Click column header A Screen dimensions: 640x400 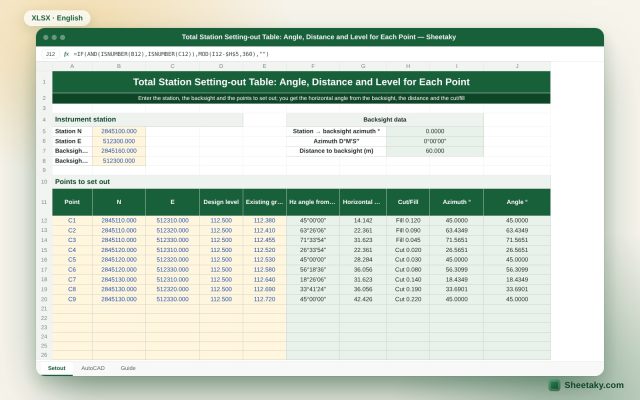click(x=72, y=66)
